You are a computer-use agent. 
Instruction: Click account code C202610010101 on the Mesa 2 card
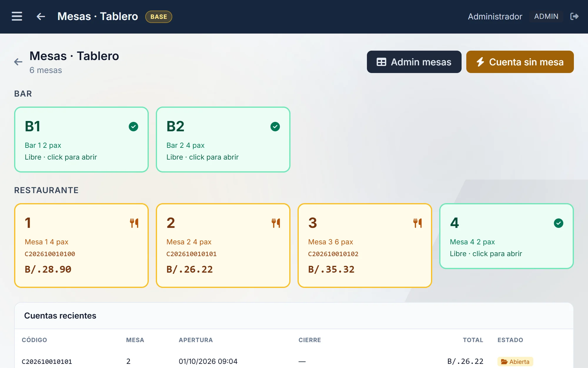pyautogui.click(x=191, y=254)
